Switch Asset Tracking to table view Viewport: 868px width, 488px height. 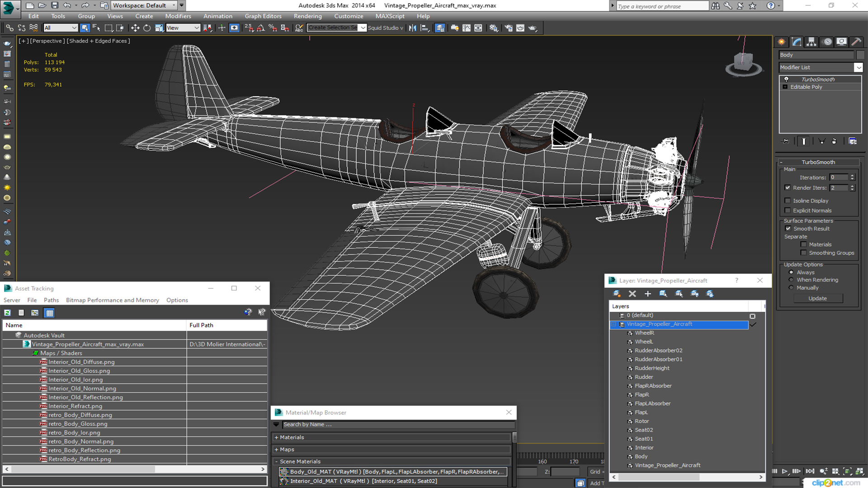[49, 313]
